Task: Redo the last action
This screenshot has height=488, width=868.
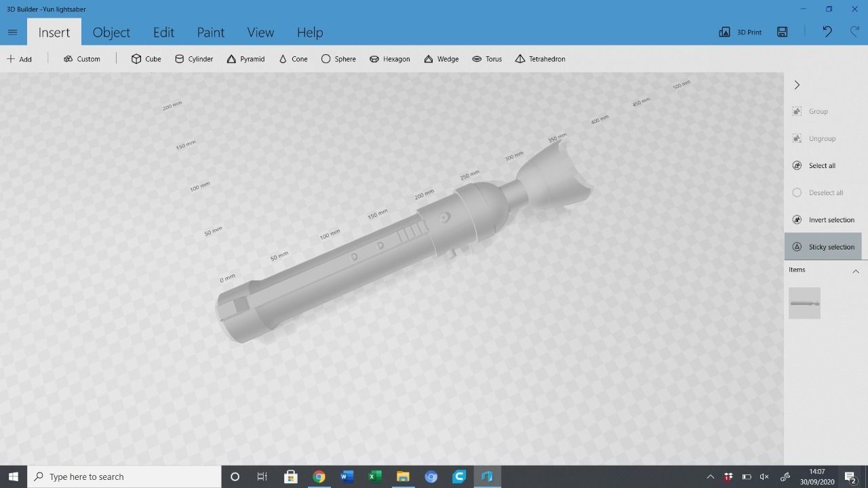Action: 854,32
